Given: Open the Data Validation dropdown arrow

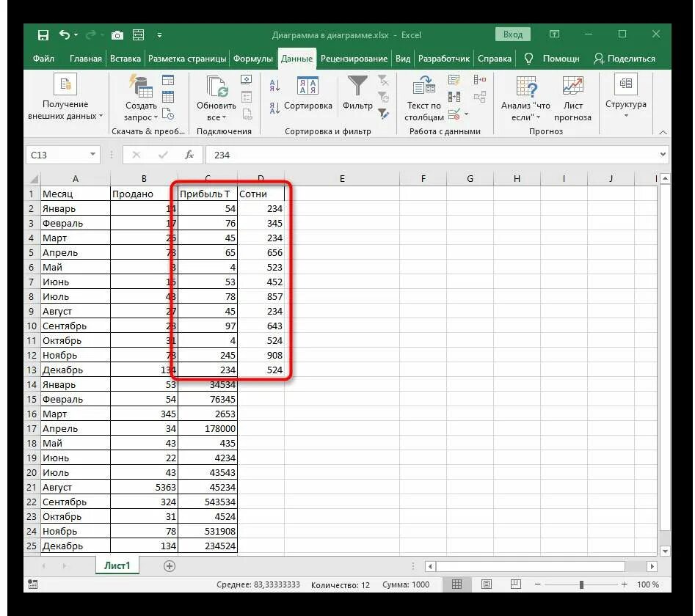Looking at the screenshot, I should click(x=466, y=114).
